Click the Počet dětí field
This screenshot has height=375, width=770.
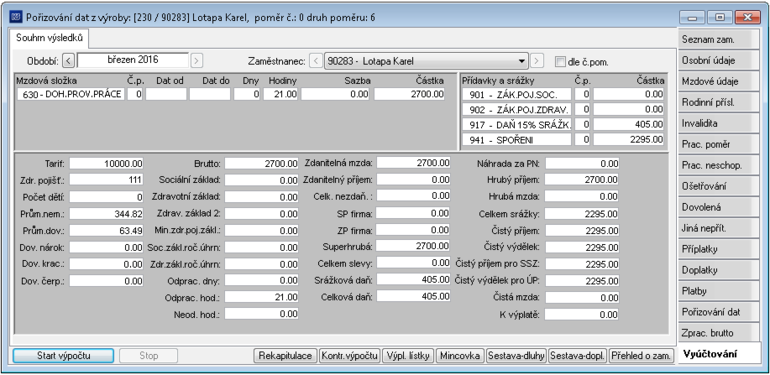tap(107, 197)
